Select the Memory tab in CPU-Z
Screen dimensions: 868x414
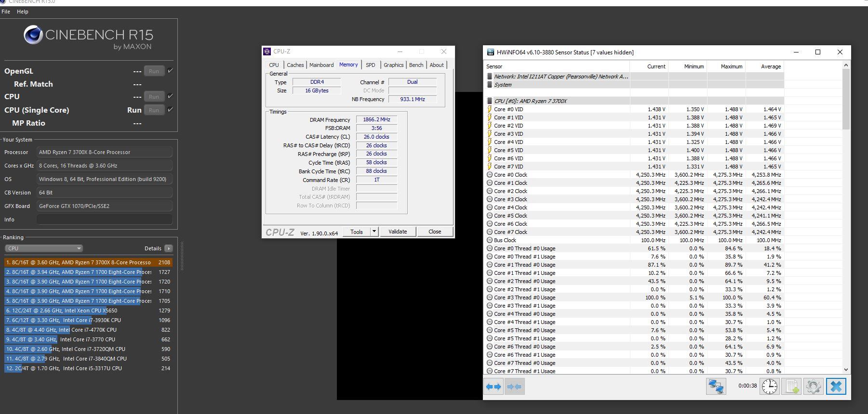[x=348, y=65]
